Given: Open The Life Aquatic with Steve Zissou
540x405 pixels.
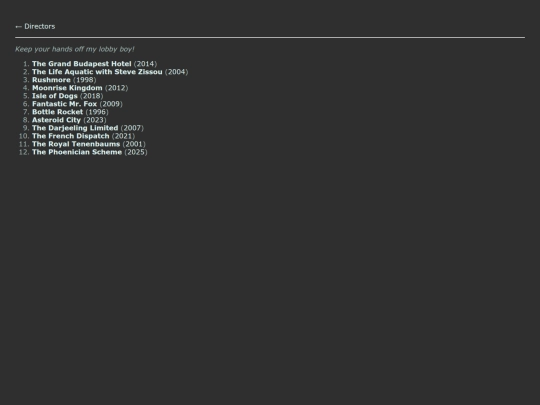Looking at the screenshot, I should pos(97,72).
